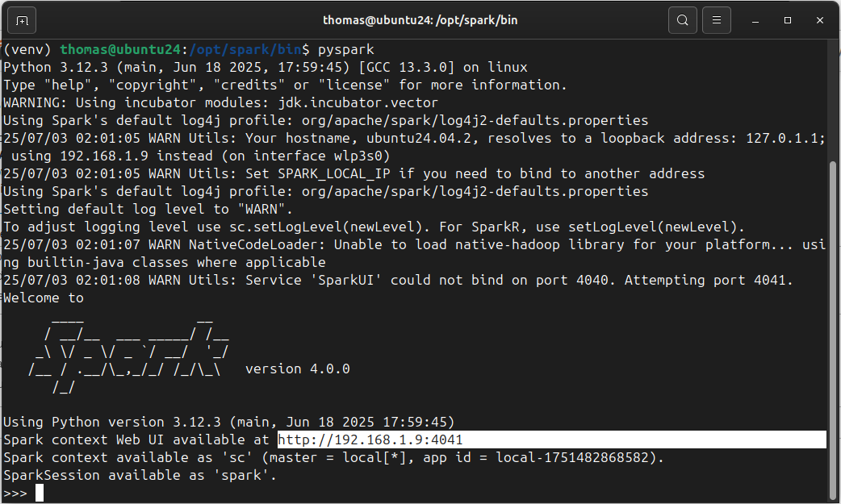Minimize the terminal window
Screen dimensions: 841x504
[755, 20]
